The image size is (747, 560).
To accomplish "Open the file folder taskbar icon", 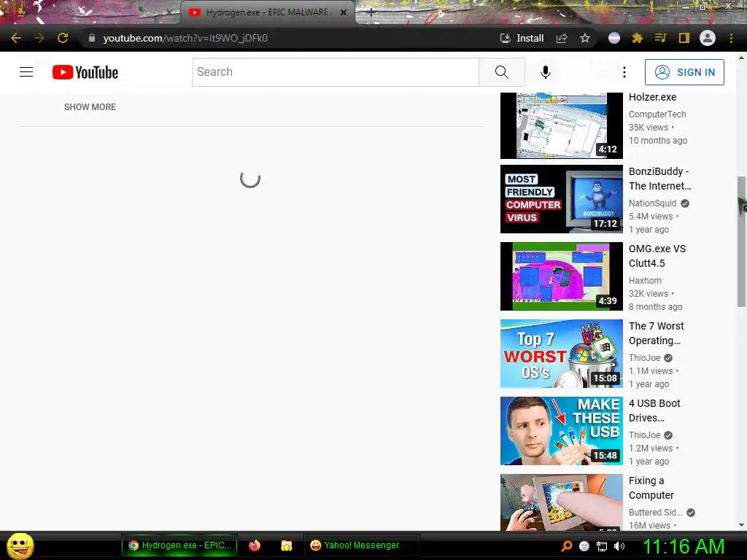I will click(286, 545).
